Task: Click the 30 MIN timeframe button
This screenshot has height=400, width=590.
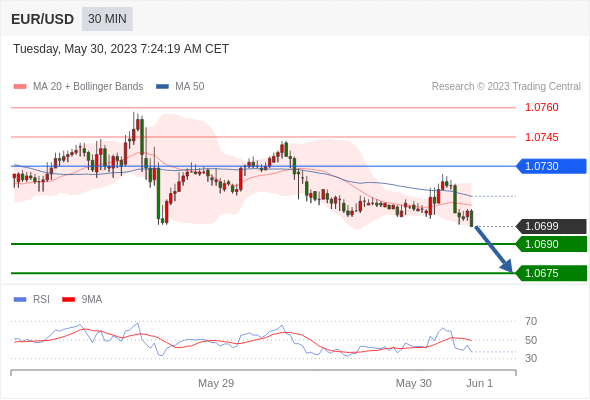Action: click(107, 19)
